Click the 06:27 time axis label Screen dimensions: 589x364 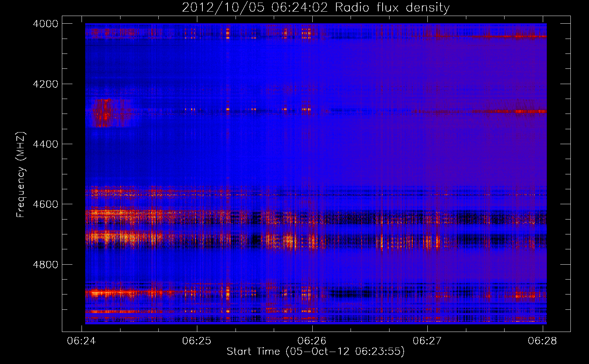pos(427,341)
